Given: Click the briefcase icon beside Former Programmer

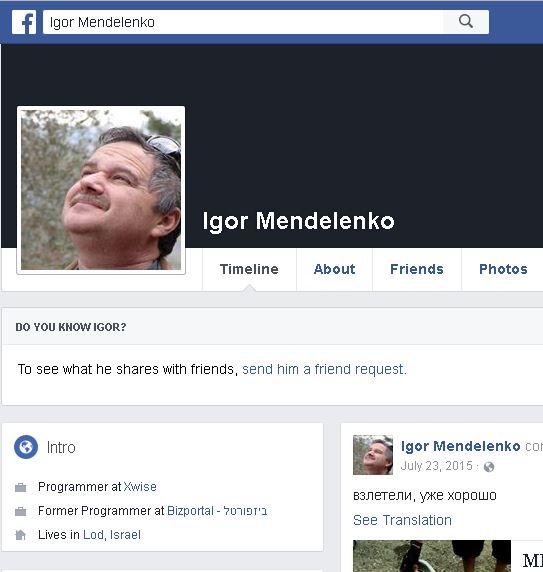Looking at the screenshot, I should 20,511.
